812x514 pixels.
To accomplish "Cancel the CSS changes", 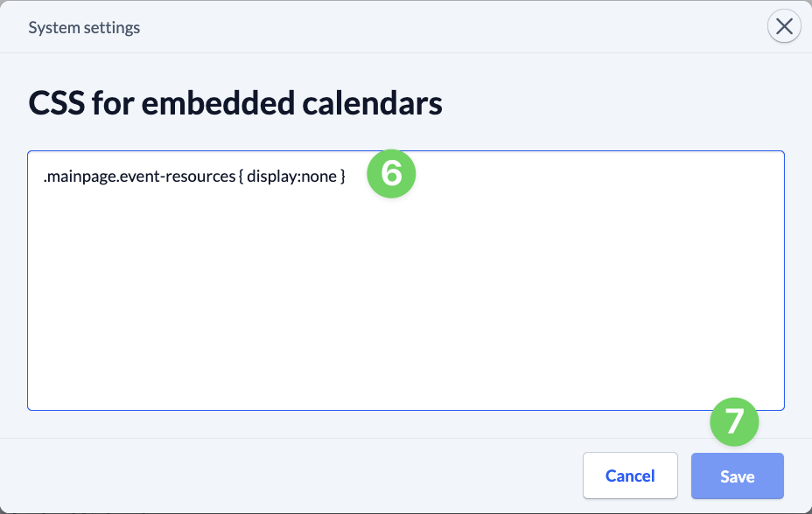I will pyautogui.click(x=630, y=476).
